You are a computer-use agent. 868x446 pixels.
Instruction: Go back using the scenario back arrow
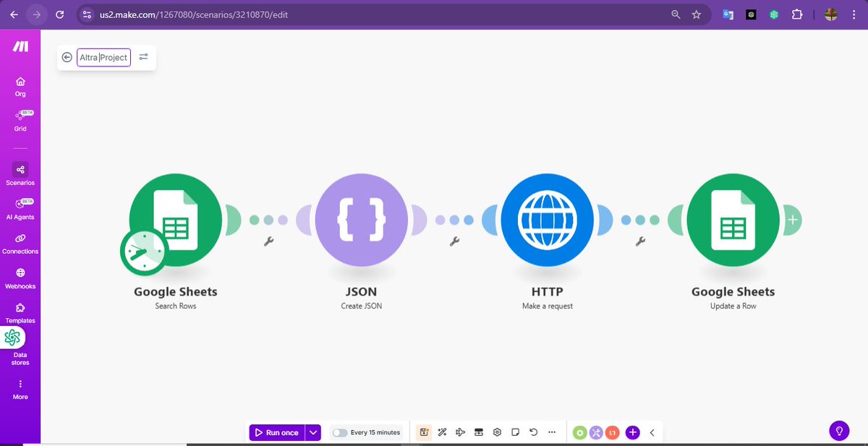pos(67,57)
